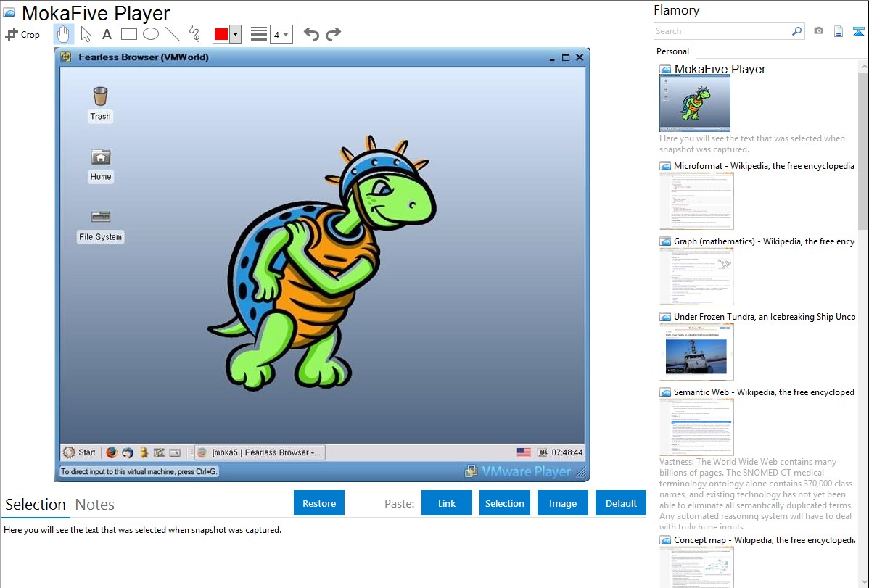Select the Crop tool
This screenshot has width=869, height=588.
pos(22,34)
